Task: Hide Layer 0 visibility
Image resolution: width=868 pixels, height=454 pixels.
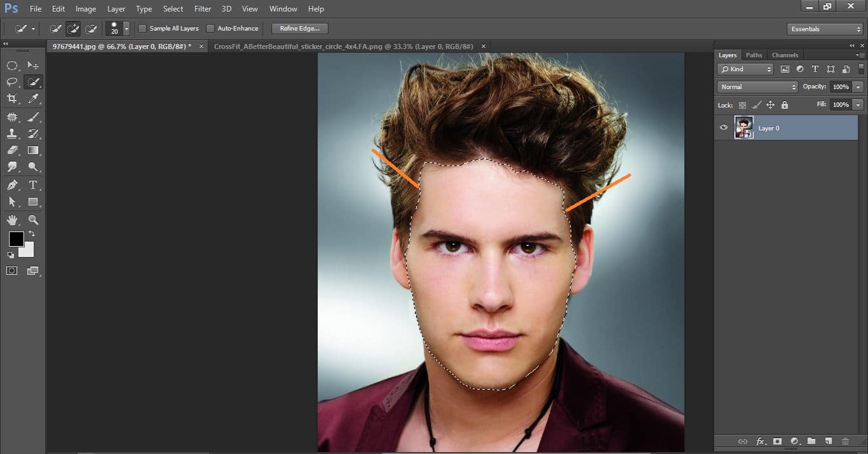Action: point(723,128)
